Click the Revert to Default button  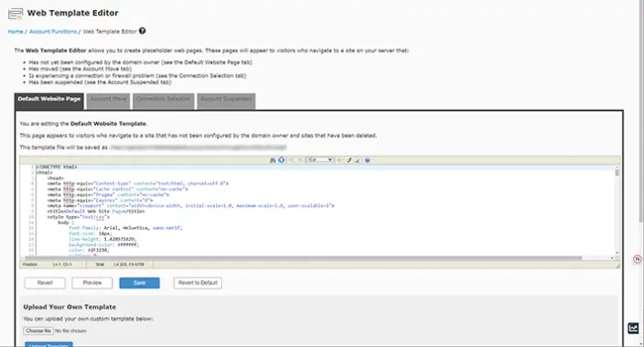tap(198, 283)
